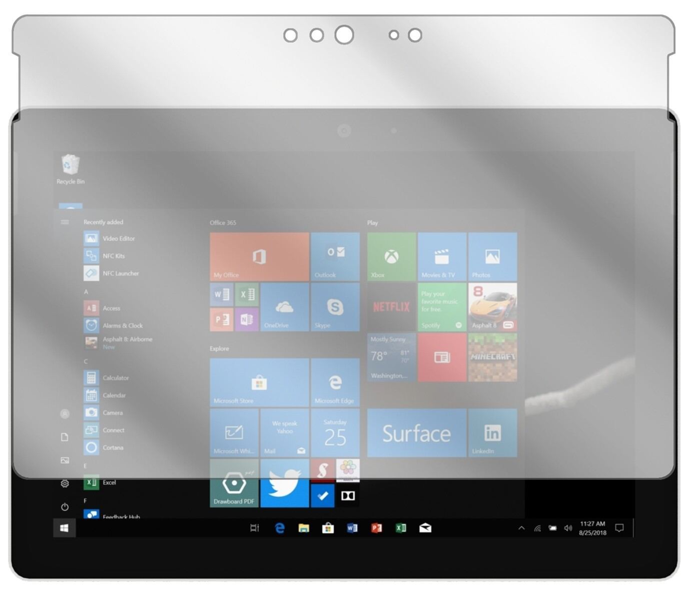The height and width of the screenshot is (591, 700).
Task: Open the Netflix tile
Action: (x=392, y=307)
